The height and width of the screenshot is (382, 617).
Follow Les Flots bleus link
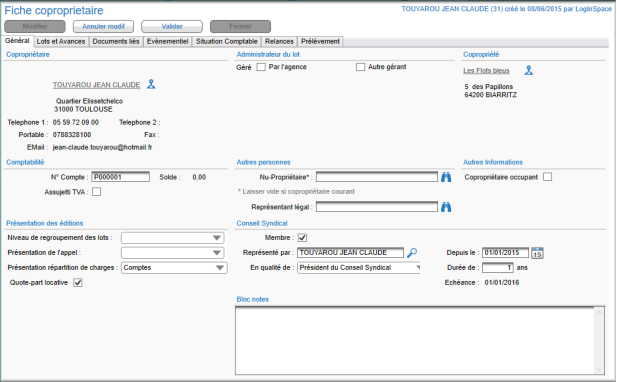pos(486,70)
